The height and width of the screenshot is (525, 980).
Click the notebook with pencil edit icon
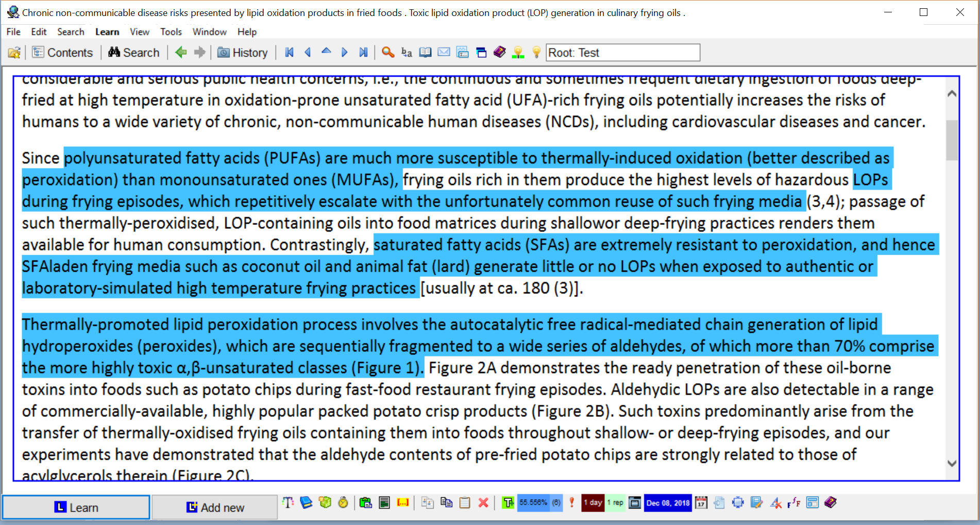[x=757, y=502]
